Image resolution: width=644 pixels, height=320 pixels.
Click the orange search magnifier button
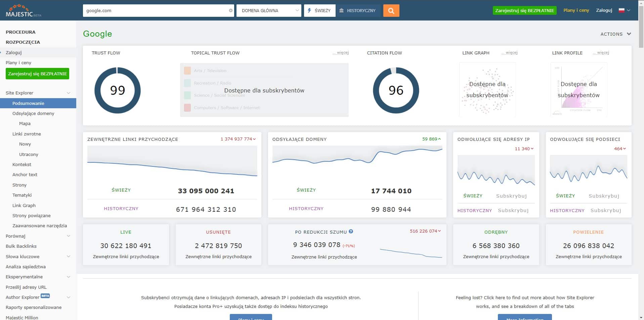pos(391,10)
